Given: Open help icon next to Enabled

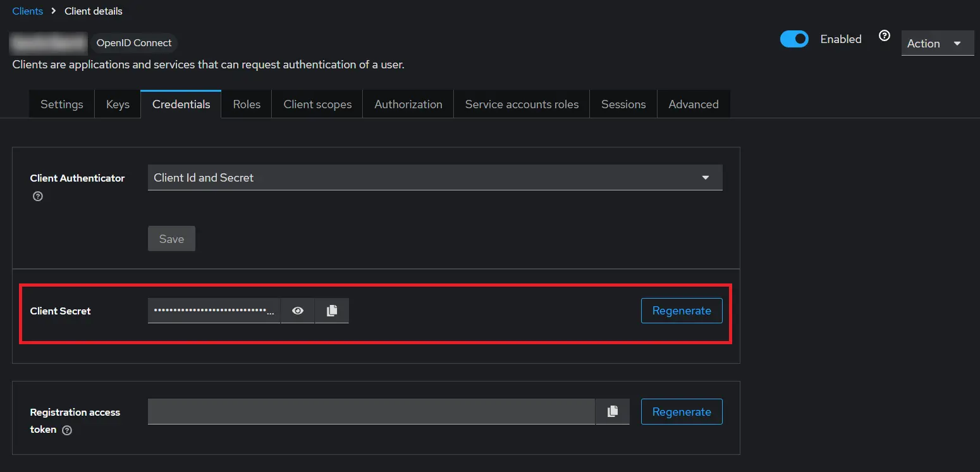Looking at the screenshot, I should (885, 36).
